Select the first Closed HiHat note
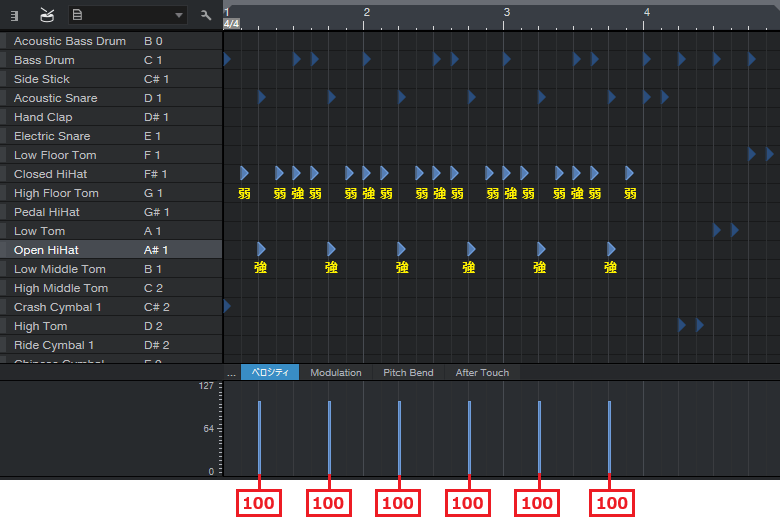The width and height of the screenshot is (780, 520). coord(244,173)
